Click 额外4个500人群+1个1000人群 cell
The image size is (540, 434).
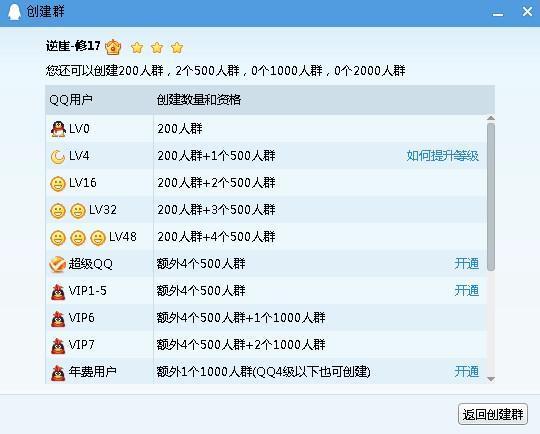click(241, 318)
